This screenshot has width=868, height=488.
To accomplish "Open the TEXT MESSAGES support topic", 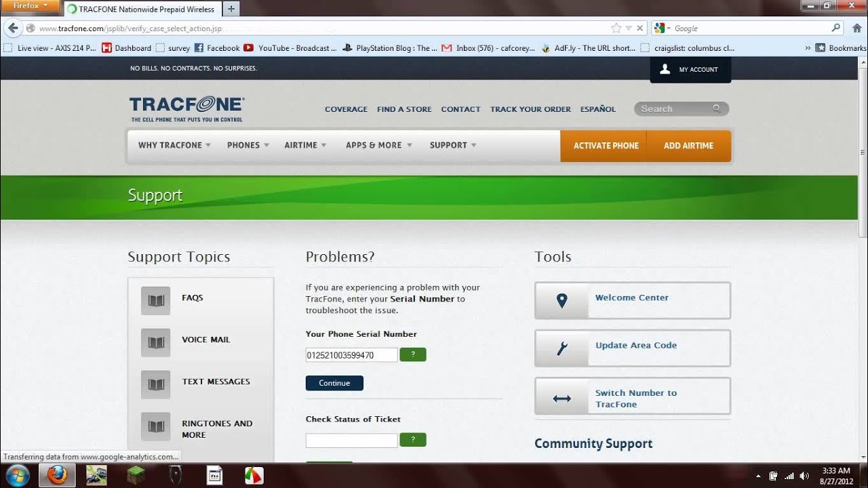I will 216,382.
